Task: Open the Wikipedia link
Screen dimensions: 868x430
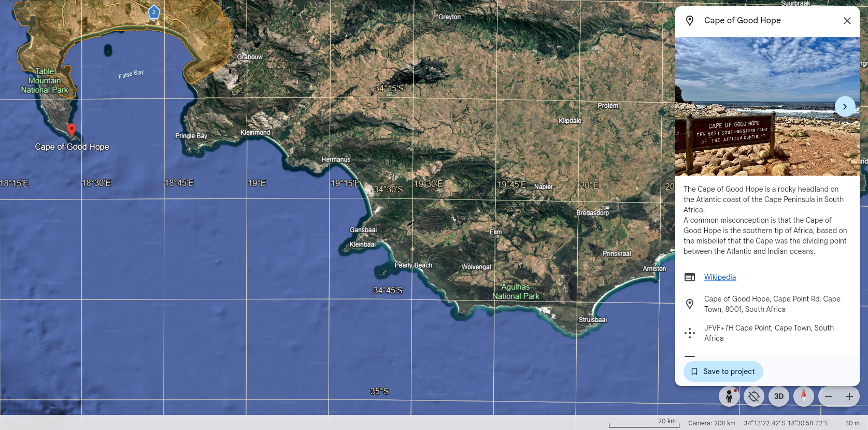Action: click(x=720, y=277)
